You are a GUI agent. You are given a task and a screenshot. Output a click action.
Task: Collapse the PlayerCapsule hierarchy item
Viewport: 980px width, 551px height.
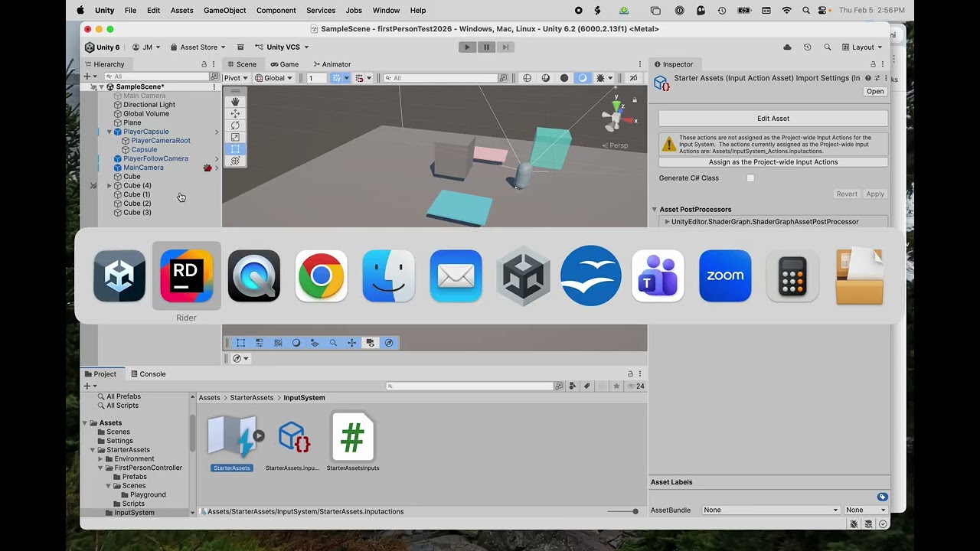click(x=109, y=132)
